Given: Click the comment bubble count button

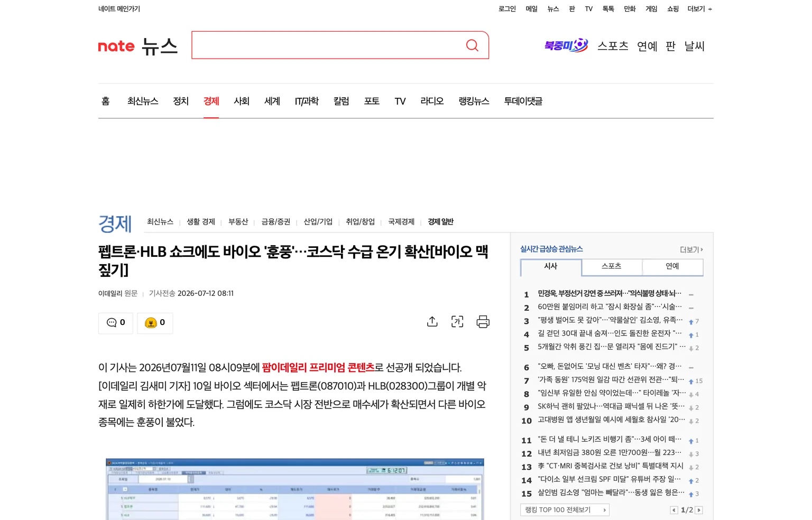Looking at the screenshot, I should [x=116, y=323].
